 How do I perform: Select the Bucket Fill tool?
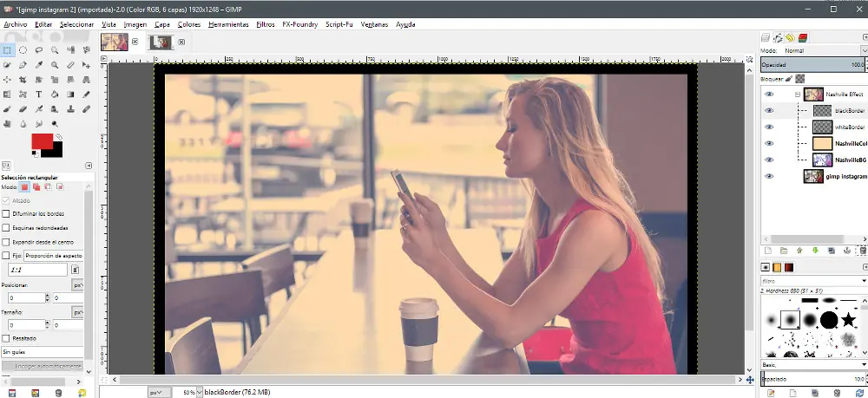click(55, 95)
